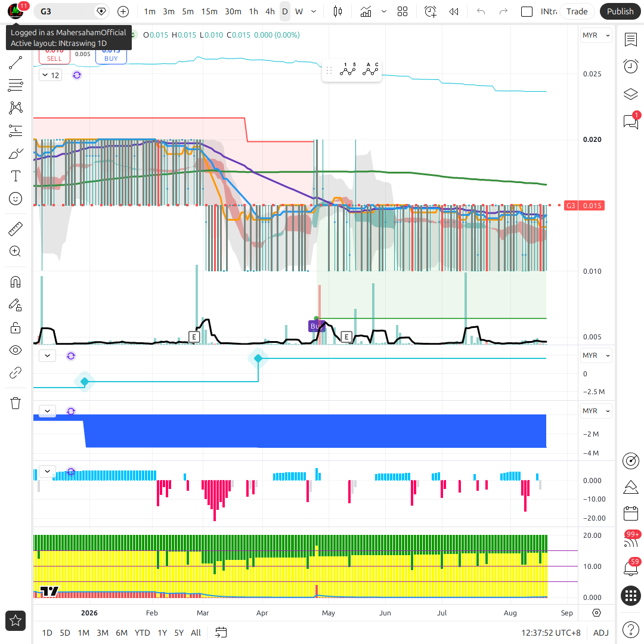
Task: Open the drawing link tool
Action: coord(16,373)
